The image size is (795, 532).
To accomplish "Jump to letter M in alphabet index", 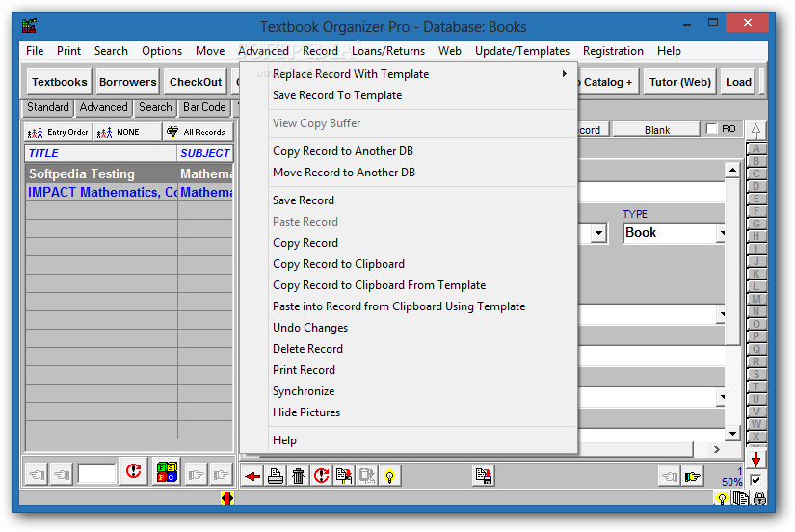I will click(x=755, y=299).
